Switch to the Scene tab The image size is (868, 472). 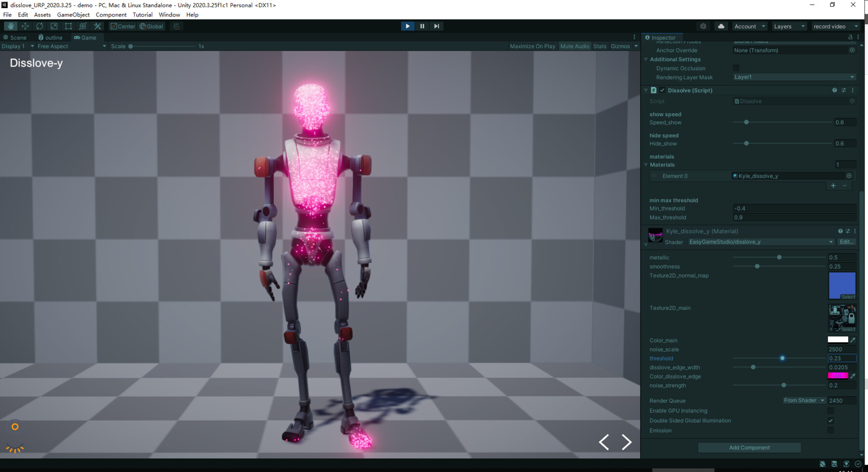click(x=15, y=37)
